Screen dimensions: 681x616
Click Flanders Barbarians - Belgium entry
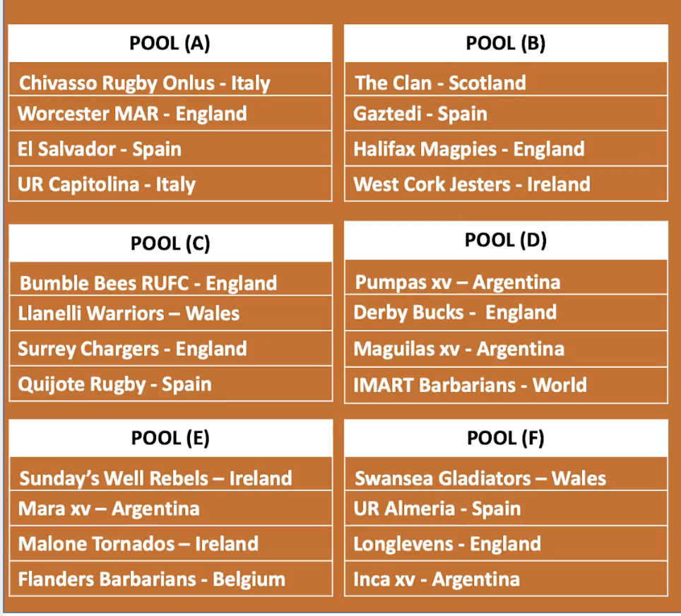coord(170,579)
